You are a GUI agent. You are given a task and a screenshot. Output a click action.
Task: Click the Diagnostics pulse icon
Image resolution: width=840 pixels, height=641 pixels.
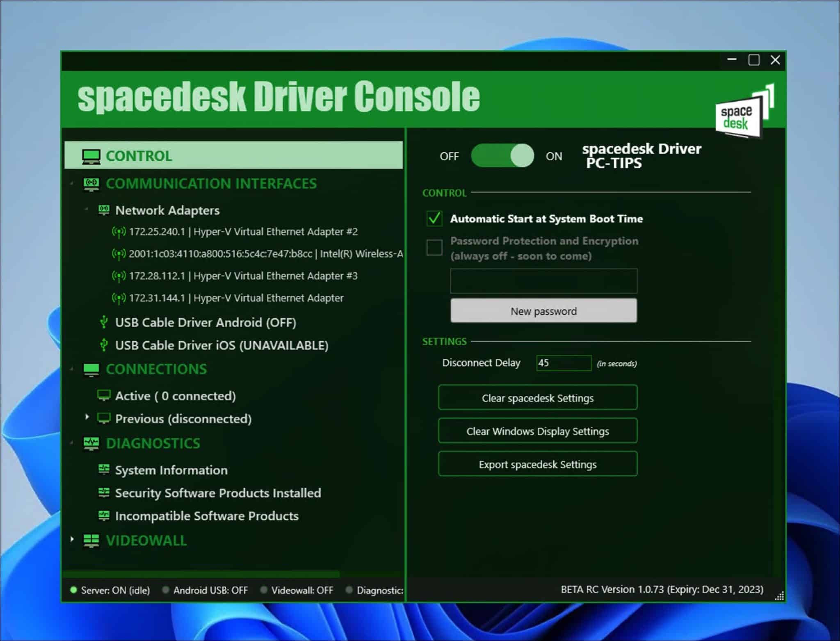pyautogui.click(x=91, y=444)
